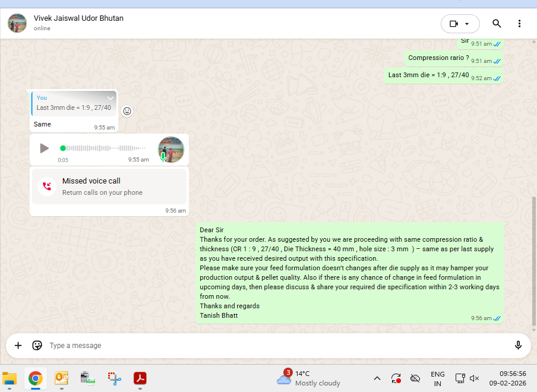Show hidden system tray icons

[377, 378]
